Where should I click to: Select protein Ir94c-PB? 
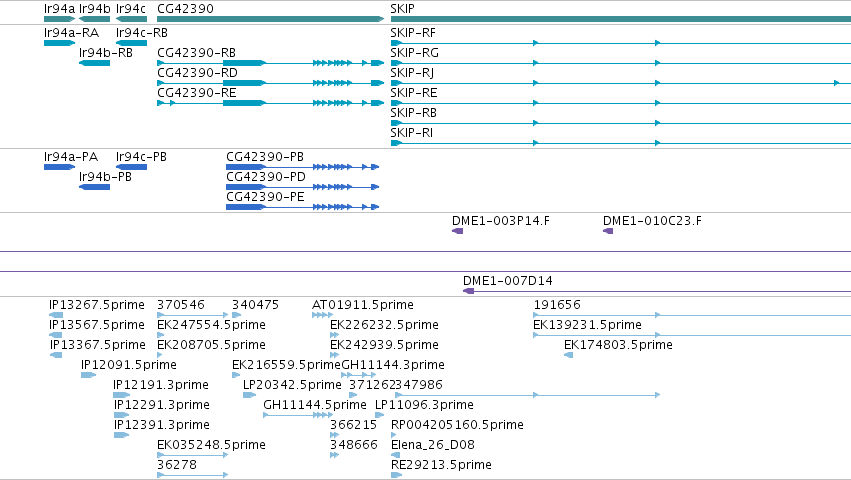(x=141, y=157)
